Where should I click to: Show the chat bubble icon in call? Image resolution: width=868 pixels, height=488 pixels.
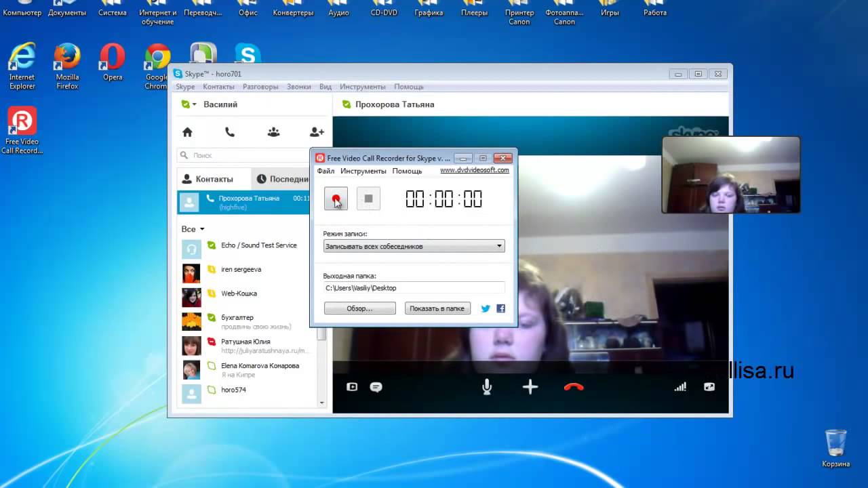pos(376,387)
